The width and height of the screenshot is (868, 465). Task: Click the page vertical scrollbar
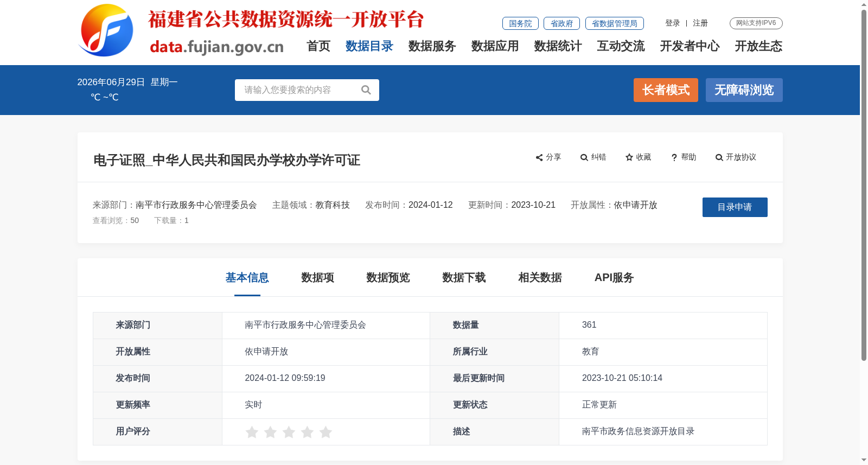click(864, 184)
